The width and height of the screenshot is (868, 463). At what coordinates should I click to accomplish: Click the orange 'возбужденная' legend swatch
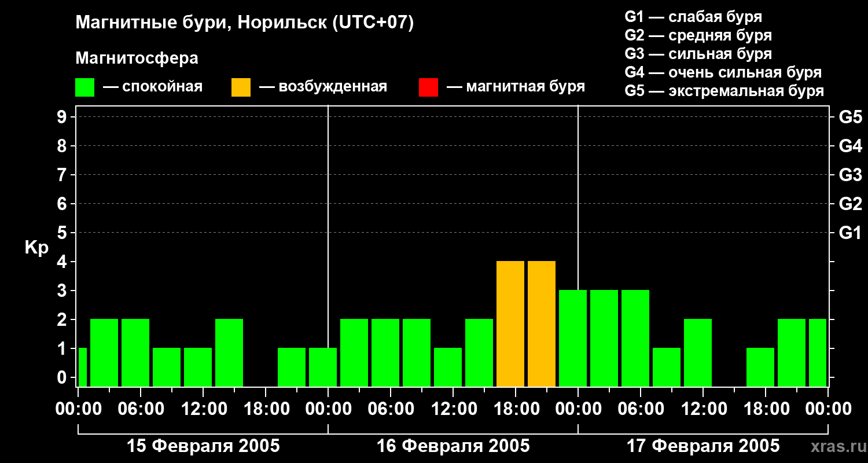[x=241, y=87]
